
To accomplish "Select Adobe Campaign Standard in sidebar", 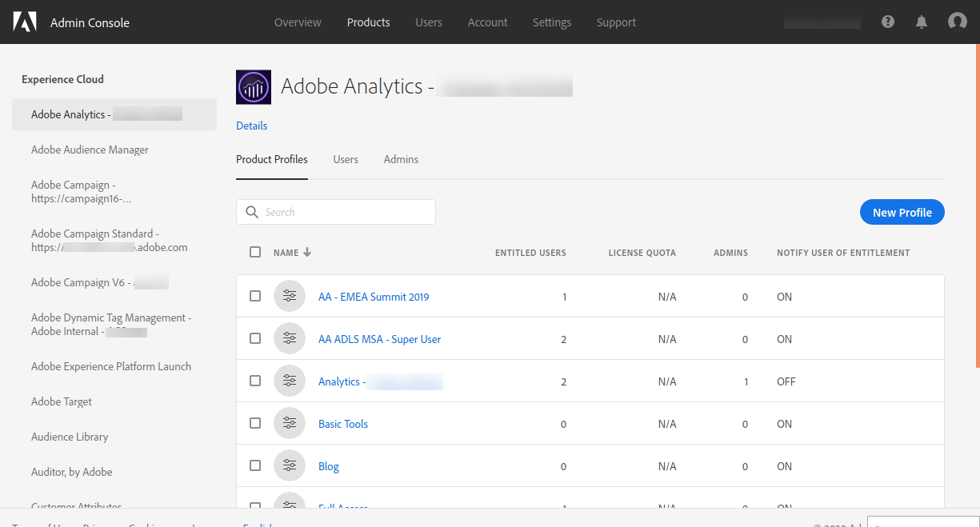I will 110,241.
